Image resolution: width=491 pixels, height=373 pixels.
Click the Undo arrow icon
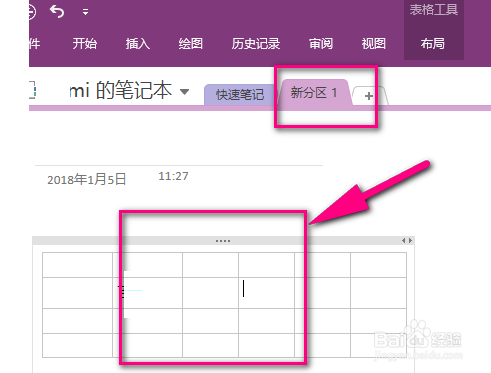pos(57,12)
